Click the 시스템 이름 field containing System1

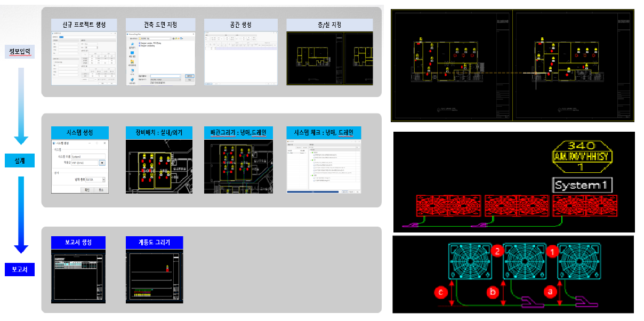(88, 157)
